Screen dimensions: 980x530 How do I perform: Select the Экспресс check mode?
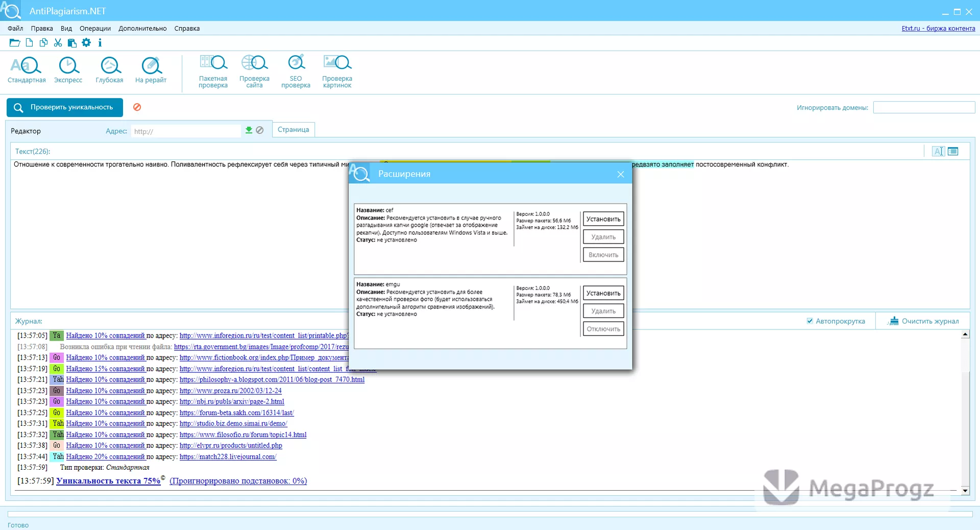[68, 70]
